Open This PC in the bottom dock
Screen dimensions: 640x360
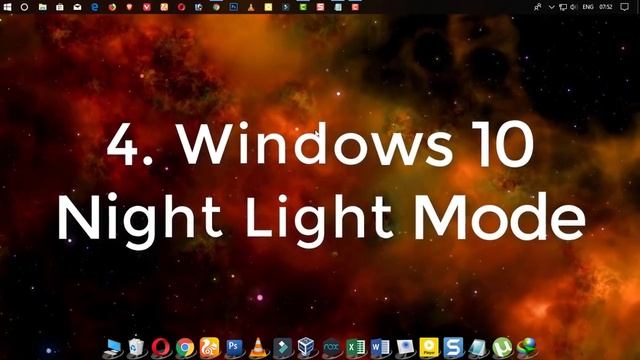pyautogui.click(x=112, y=348)
